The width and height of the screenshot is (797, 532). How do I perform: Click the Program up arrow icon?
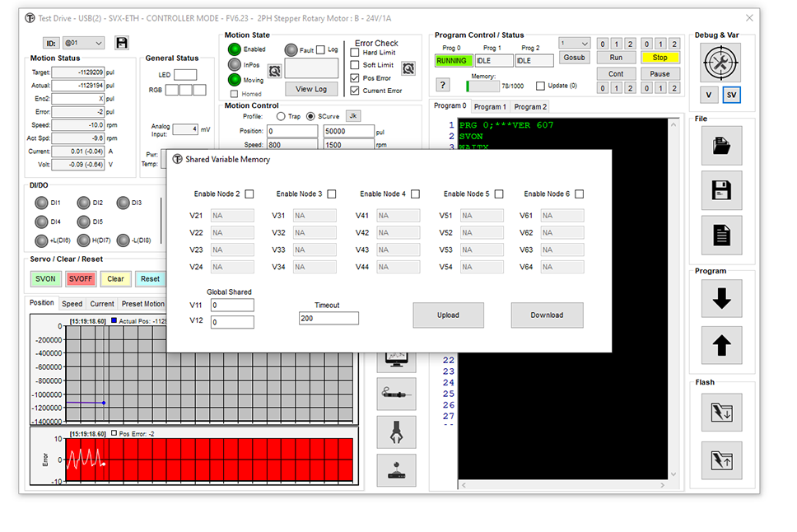721,346
